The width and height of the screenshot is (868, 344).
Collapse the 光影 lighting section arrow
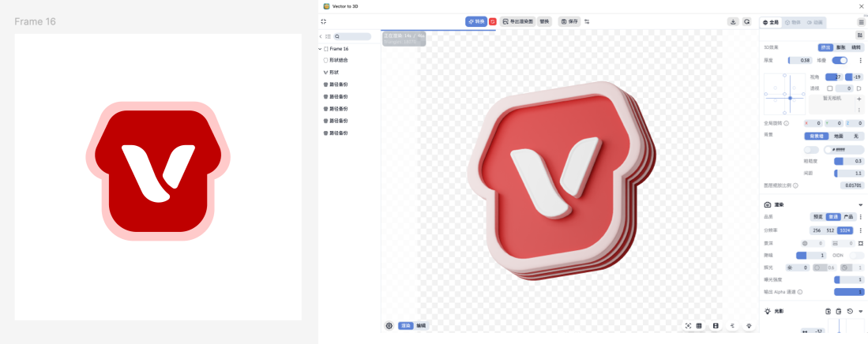(x=860, y=312)
